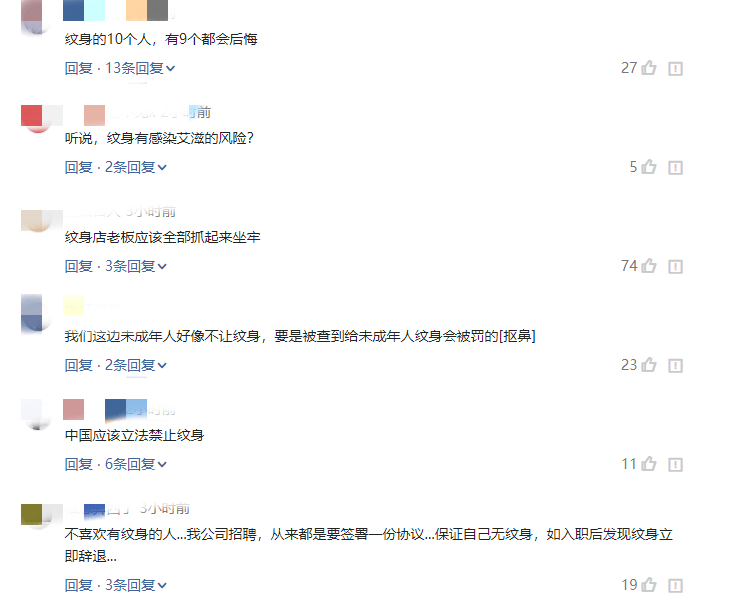Expand the 13条回复 replies
The image size is (731, 614).
[x=140, y=68]
